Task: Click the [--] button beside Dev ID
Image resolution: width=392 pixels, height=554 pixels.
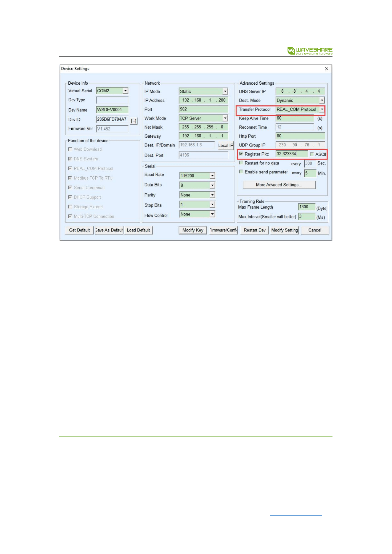Action: coord(134,121)
